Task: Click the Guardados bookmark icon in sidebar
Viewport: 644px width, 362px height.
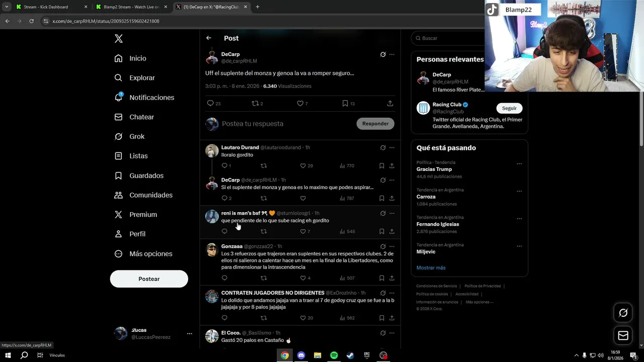Action: click(118, 175)
